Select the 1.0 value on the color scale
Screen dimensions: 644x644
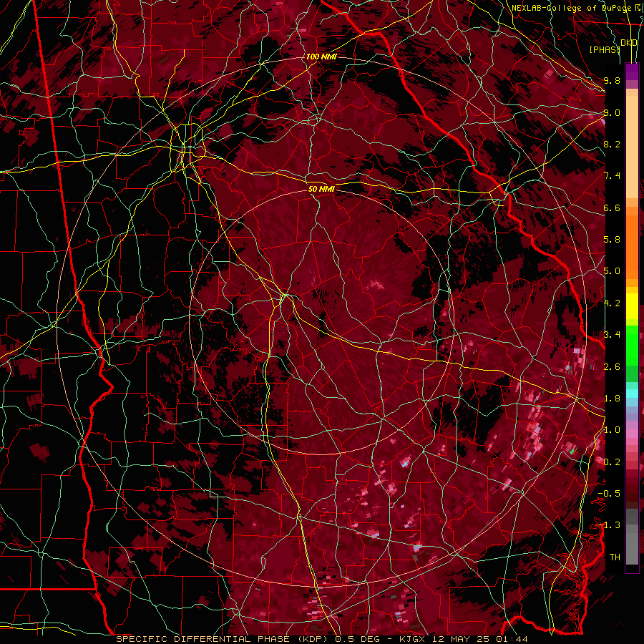612,430
